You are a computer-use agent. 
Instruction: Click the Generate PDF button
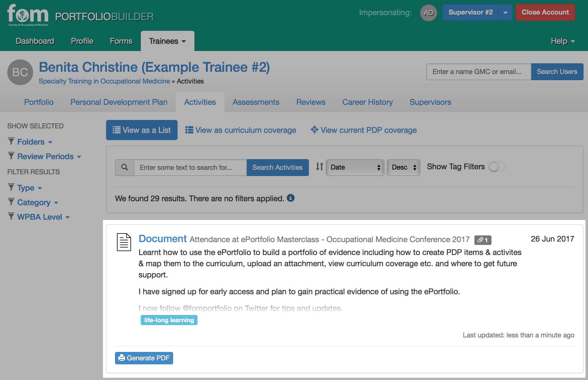pos(144,358)
